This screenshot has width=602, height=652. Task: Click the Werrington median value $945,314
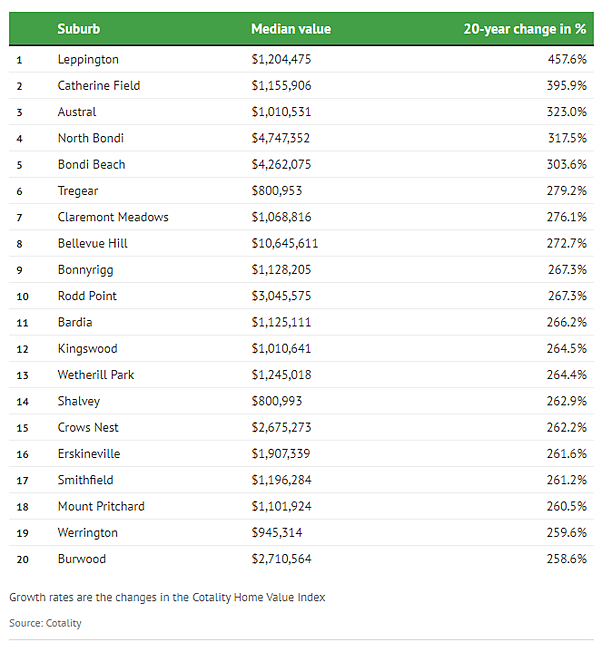pyautogui.click(x=277, y=533)
